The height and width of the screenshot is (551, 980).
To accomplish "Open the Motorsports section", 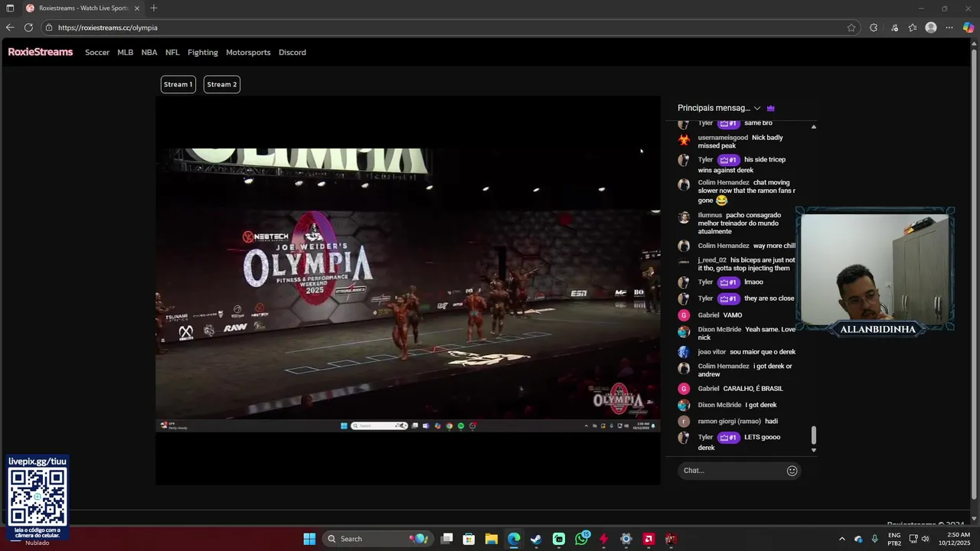I will (x=248, y=53).
